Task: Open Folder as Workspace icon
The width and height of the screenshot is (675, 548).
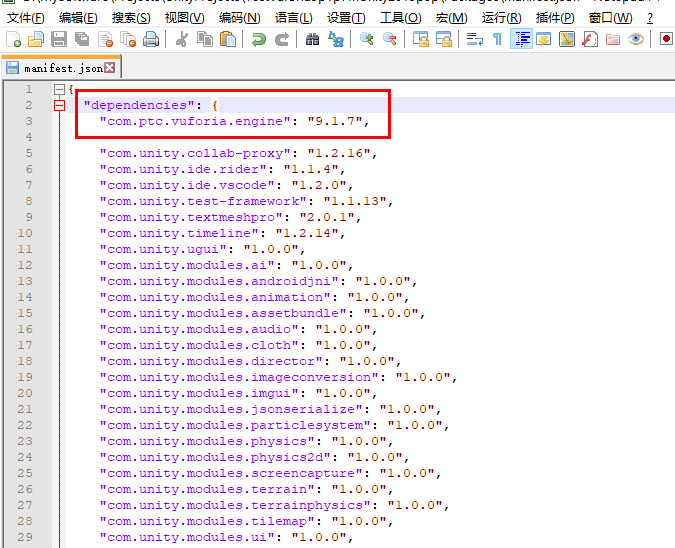Action: [x=613, y=40]
